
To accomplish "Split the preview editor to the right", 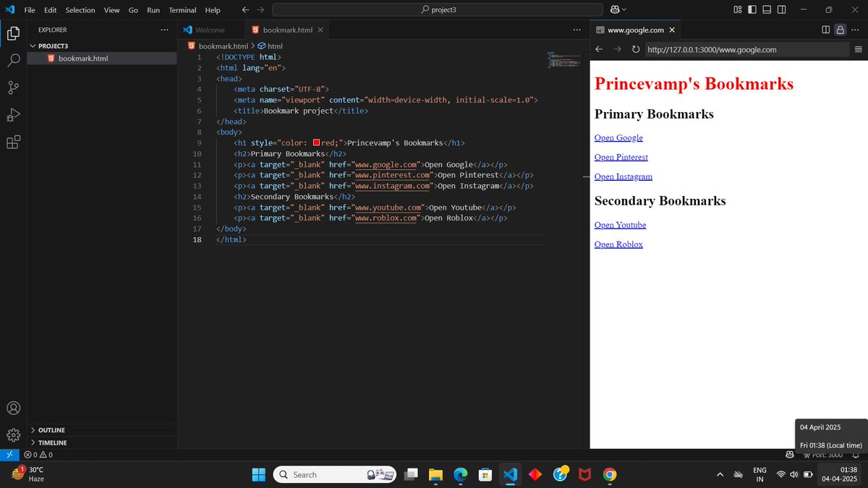I will (x=826, y=30).
